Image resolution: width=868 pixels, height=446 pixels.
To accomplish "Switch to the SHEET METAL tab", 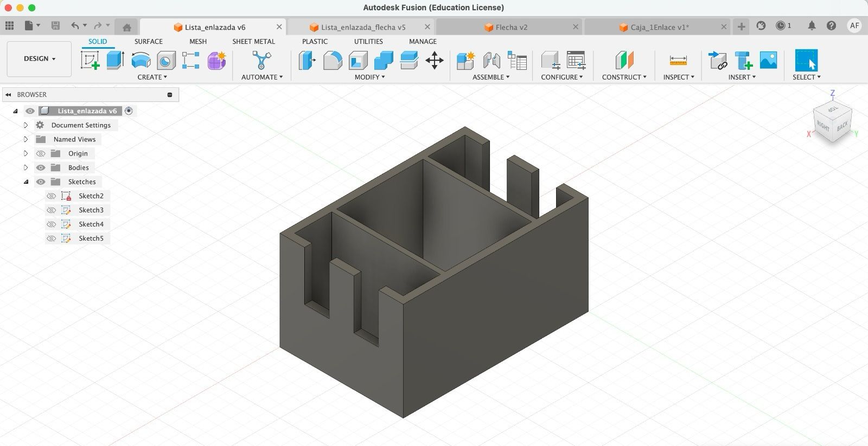I will tap(253, 41).
